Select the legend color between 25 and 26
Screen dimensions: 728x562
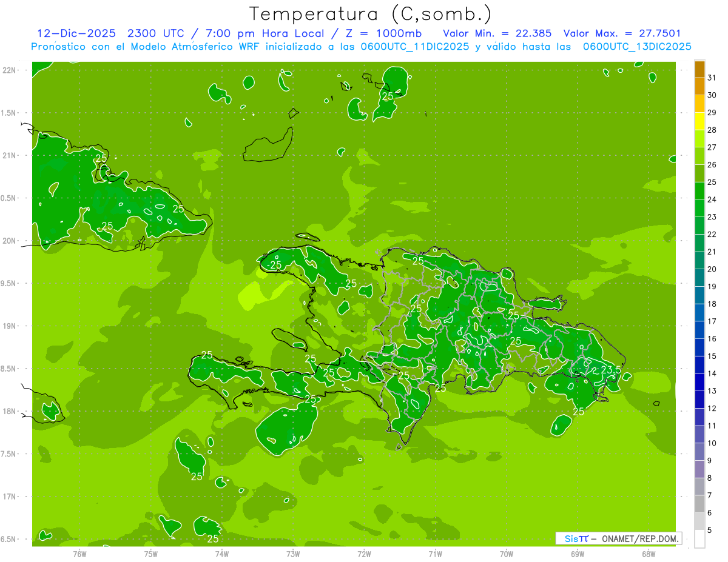pos(699,173)
